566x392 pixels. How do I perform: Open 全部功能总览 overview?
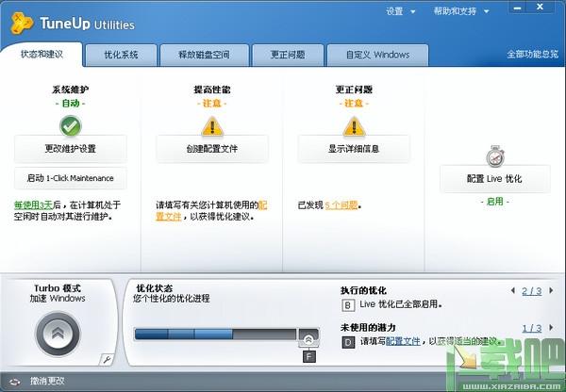[532, 55]
